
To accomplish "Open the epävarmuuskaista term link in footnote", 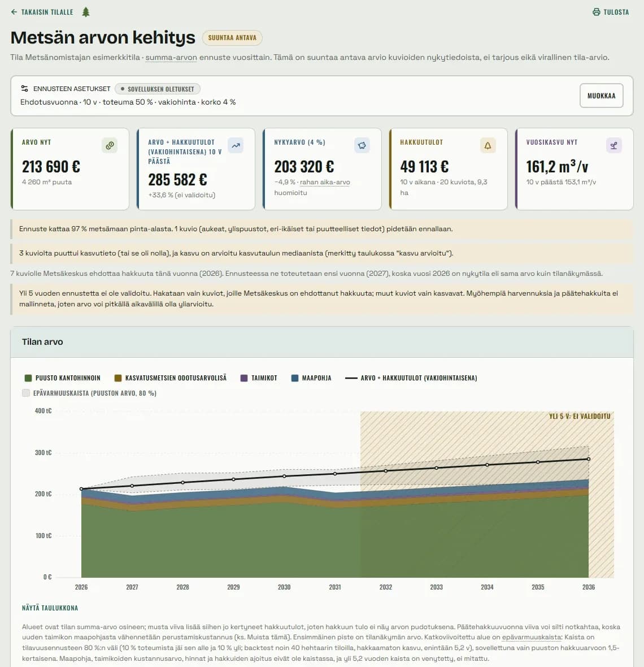I will (x=532, y=637).
